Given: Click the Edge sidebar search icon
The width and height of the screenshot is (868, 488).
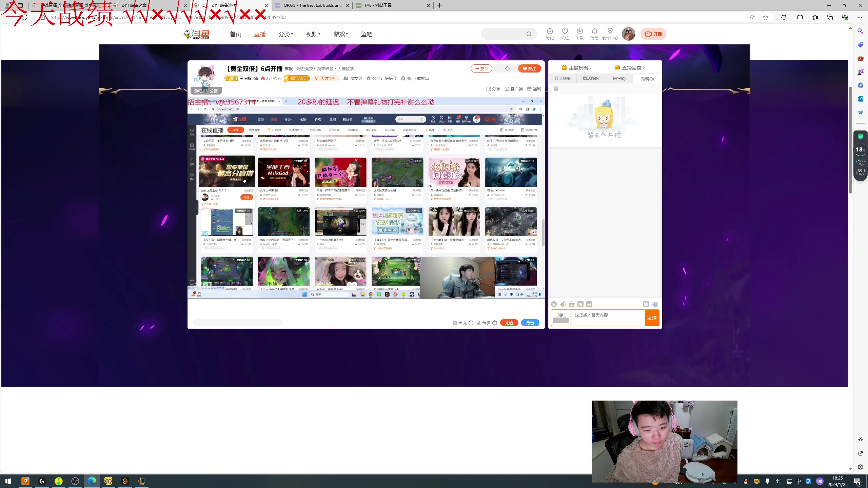Looking at the screenshot, I should pyautogui.click(x=861, y=31).
